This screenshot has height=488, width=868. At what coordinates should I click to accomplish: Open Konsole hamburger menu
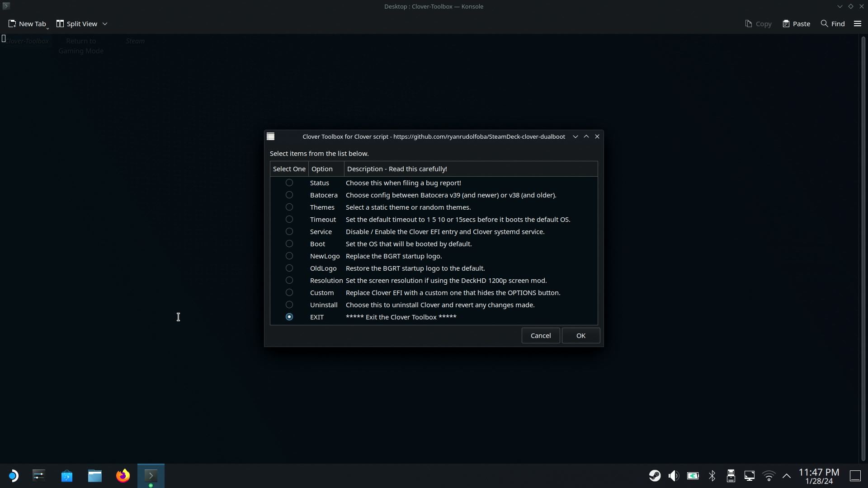pyautogui.click(x=857, y=23)
